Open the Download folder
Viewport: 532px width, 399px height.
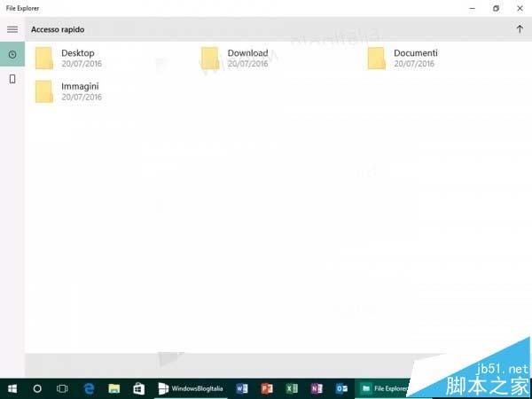235,58
